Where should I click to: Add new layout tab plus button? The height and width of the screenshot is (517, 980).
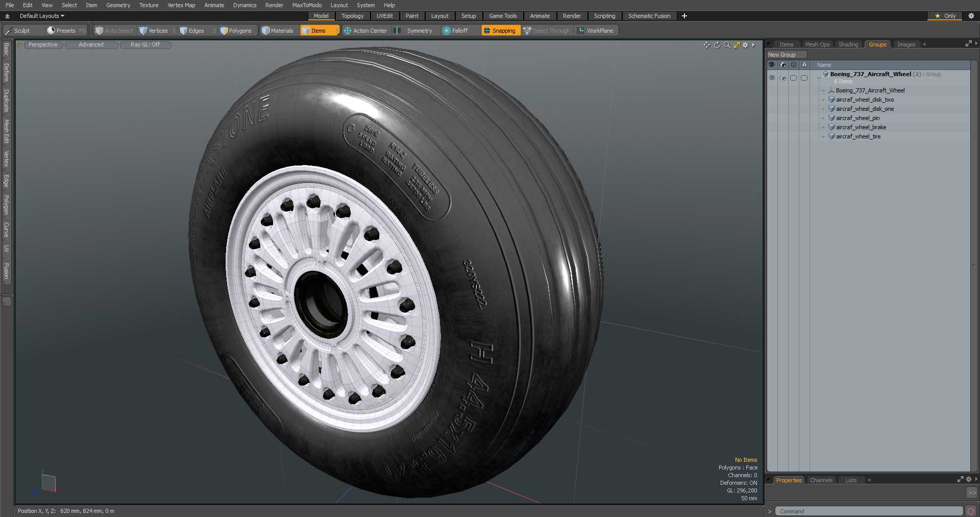click(x=684, y=16)
